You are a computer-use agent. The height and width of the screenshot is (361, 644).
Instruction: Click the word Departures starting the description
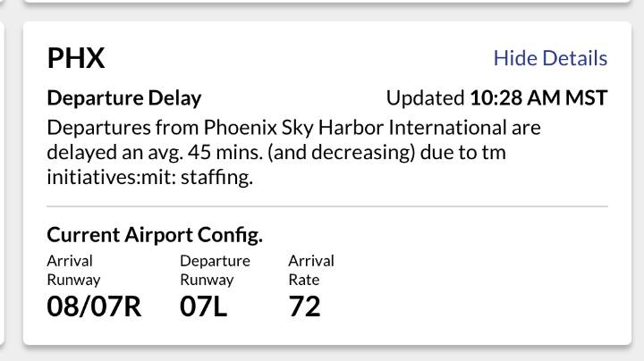point(95,127)
